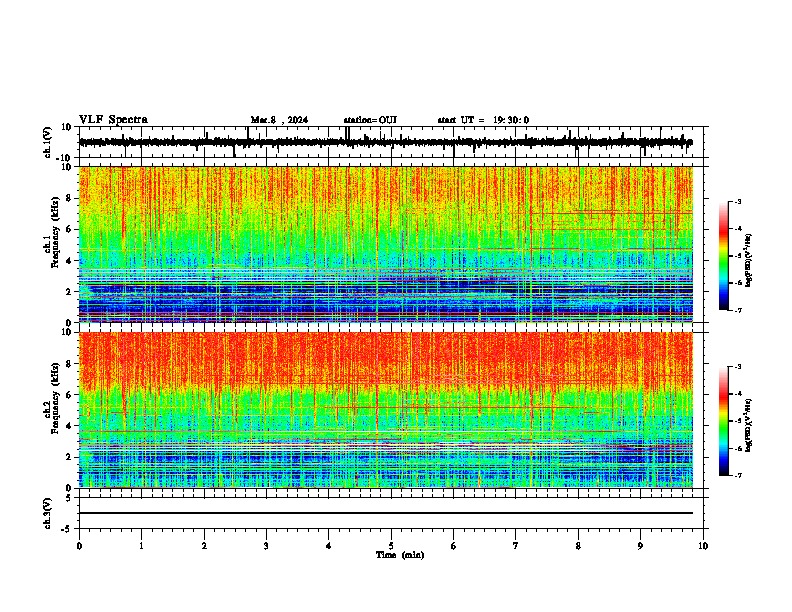Select the "start UT = 19:30:0" text

point(483,120)
